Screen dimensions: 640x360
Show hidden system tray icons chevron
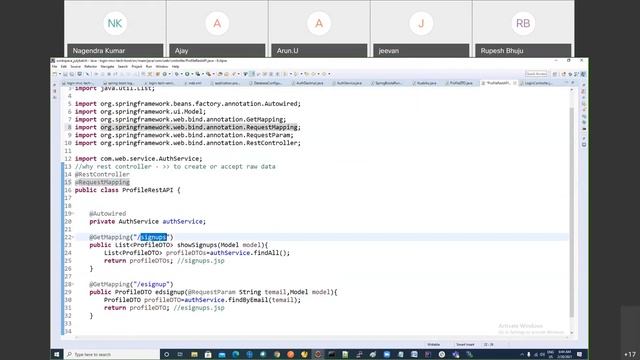coord(522,354)
